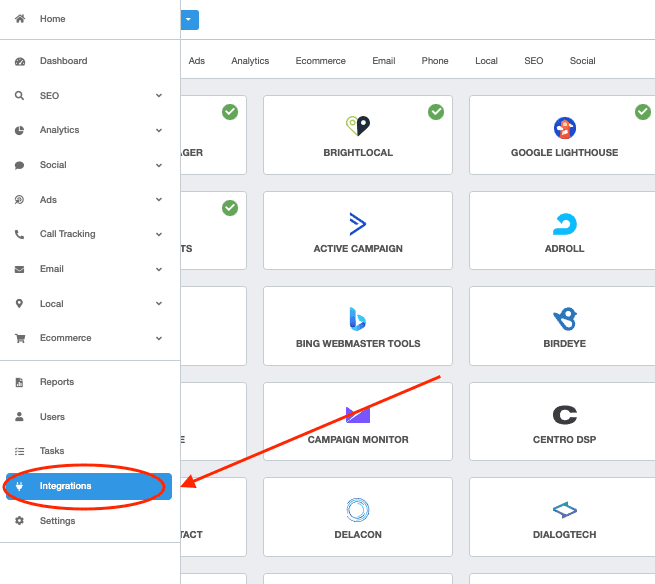
Task: Open the Campaign Monitor integration icon
Action: [x=357, y=414]
